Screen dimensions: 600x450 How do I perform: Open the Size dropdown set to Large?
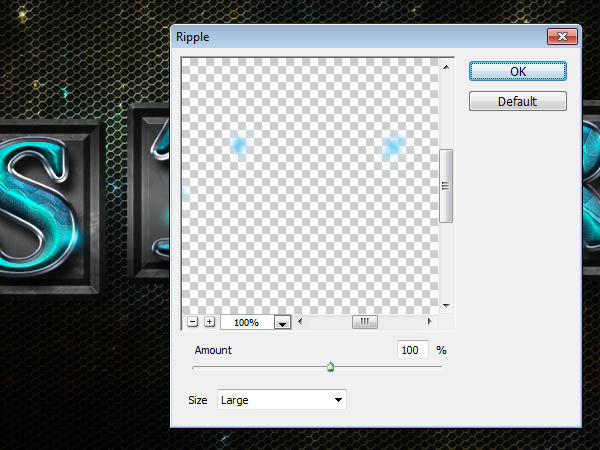click(282, 400)
